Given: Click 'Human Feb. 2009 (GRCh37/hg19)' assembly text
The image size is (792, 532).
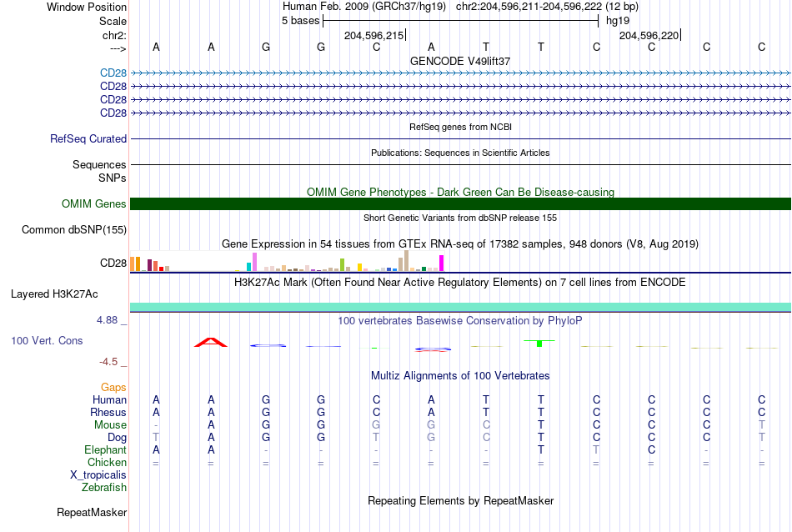Looking at the screenshot, I should 364,7.
